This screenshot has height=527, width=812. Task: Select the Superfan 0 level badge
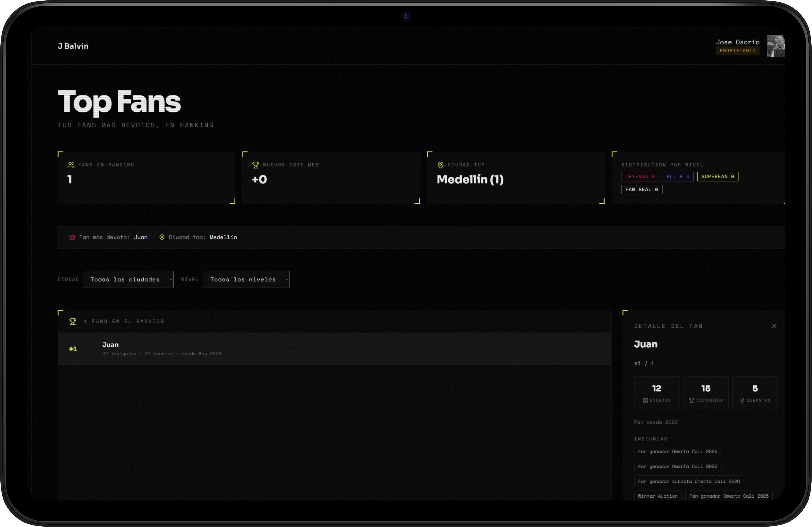click(x=717, y=177)
